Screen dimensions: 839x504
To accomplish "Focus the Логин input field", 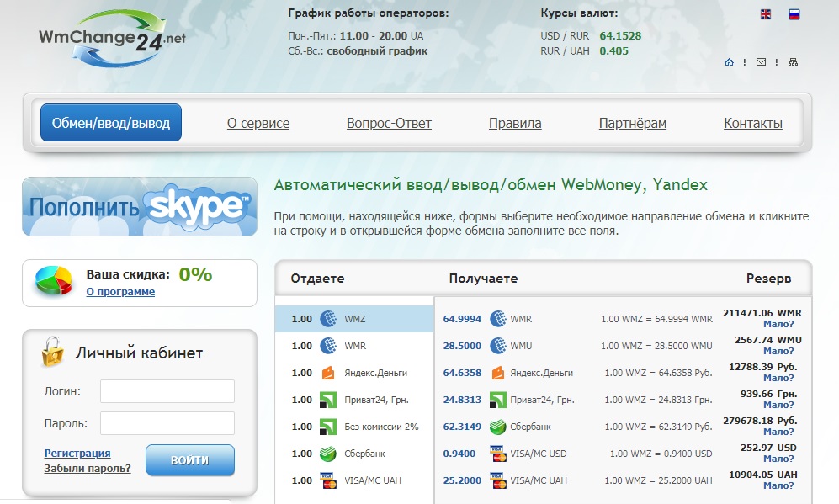I will click(x=167, y=391).
